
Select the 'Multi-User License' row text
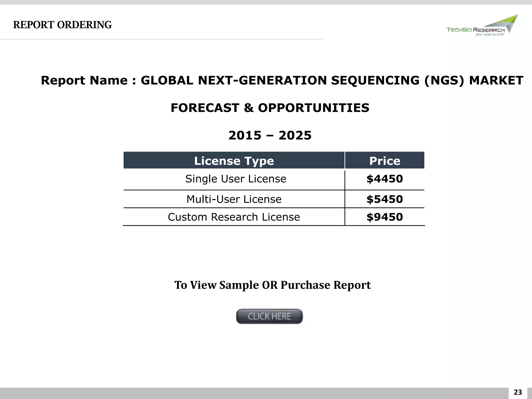pyautogui.click(x=234, y=199)
